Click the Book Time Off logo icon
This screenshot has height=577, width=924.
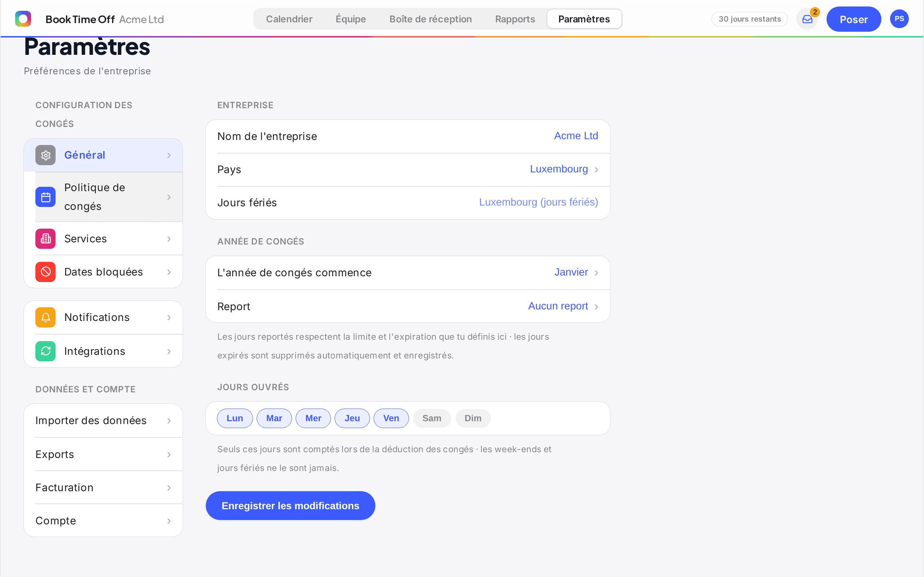point(23,19)
